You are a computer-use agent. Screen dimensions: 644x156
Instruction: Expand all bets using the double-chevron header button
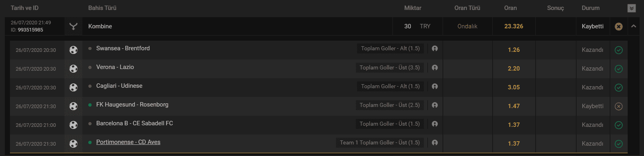click(632, 8)
